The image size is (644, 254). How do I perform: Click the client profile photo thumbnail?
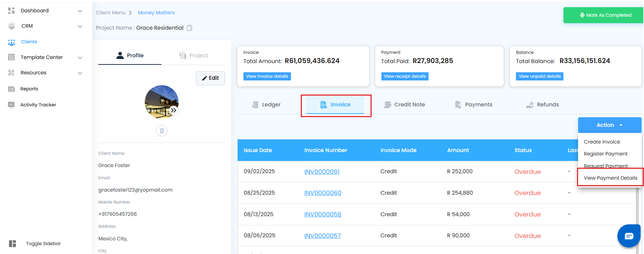(x=162, y=102)
